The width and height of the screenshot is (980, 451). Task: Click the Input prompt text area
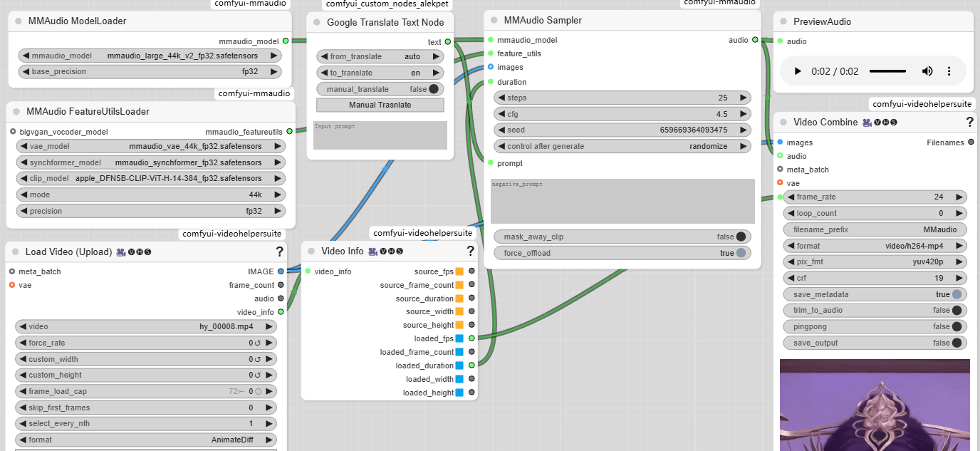coord(380,135)
